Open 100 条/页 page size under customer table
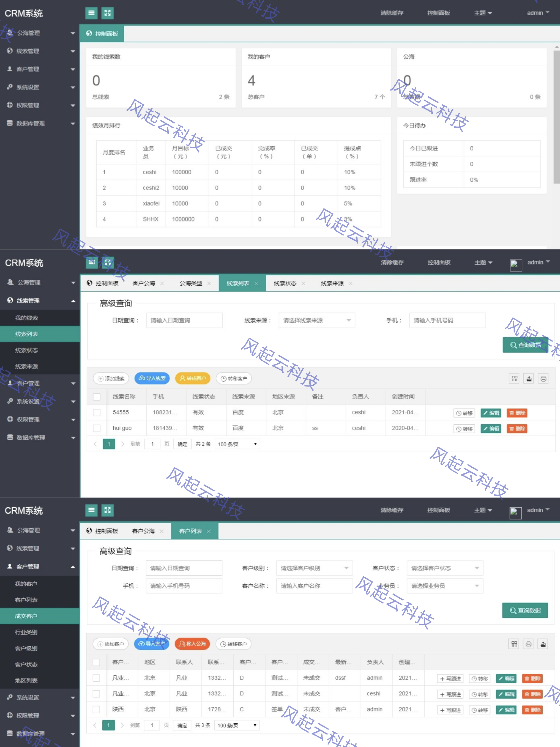The image size is (560, 747). (237, 725)
